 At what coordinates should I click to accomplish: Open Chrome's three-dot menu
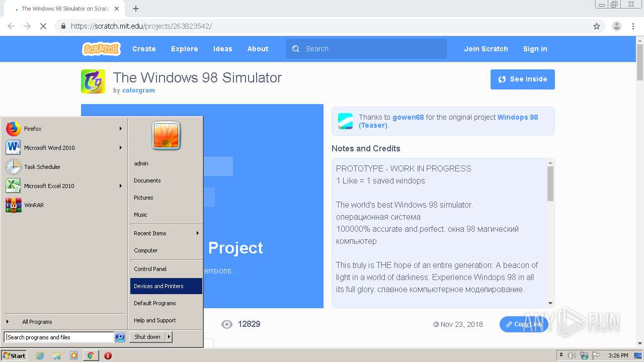coord(633,26)
